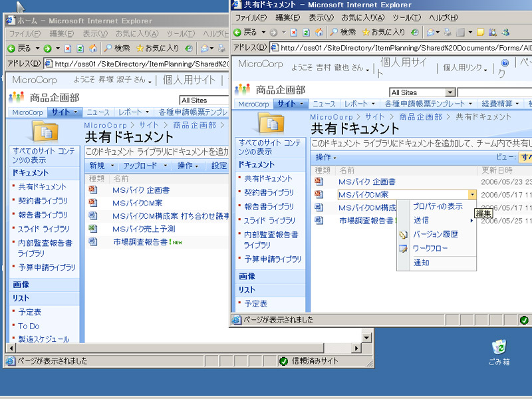Click the Print icon in front window toolbar
The image size is (532, 399).
tap(448, 32)
